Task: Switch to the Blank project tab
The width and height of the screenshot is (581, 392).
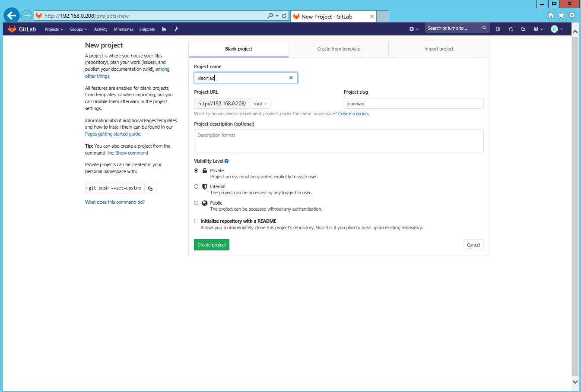Action: click(x=238, y=49)
